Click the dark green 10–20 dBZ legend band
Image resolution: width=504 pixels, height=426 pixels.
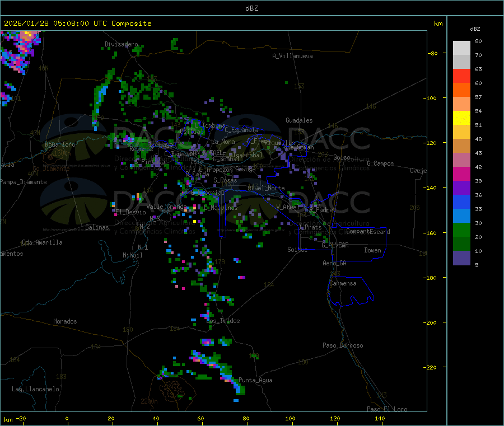tap(461, 244)
